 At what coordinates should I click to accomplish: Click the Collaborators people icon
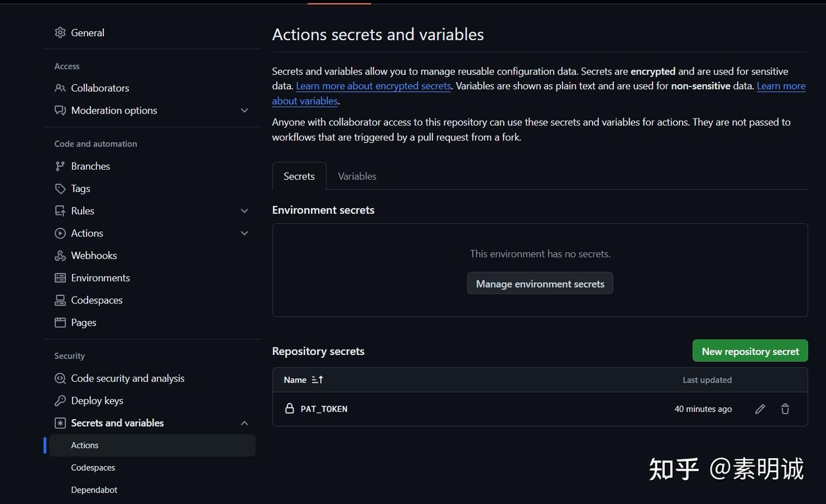(x=60, y=88)
